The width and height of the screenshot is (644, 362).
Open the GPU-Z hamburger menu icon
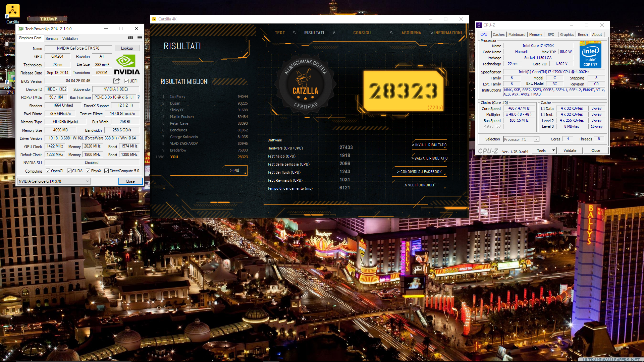click(140, 38)
